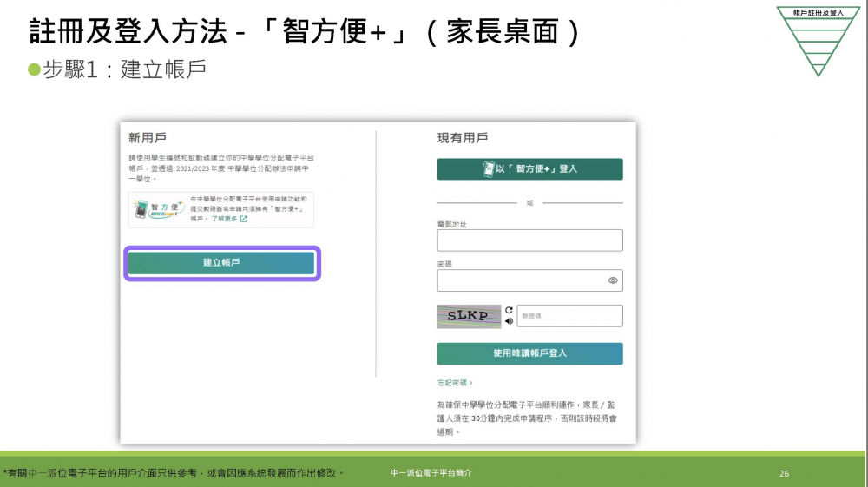The height and width of the screenshot is (487, 868).
Task: Click the 步驟1：建立帳戶 text
Action: coord(124,69)
